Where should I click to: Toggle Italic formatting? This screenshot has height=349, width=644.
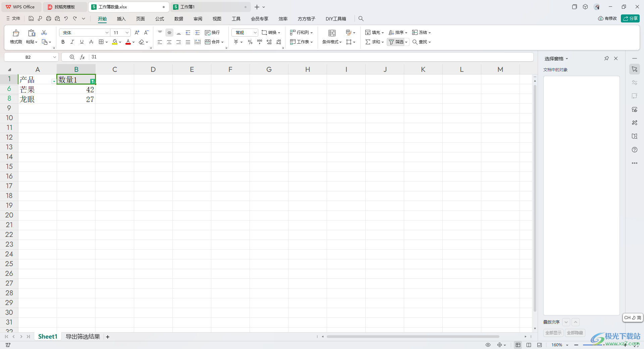[x=72, y=42]
